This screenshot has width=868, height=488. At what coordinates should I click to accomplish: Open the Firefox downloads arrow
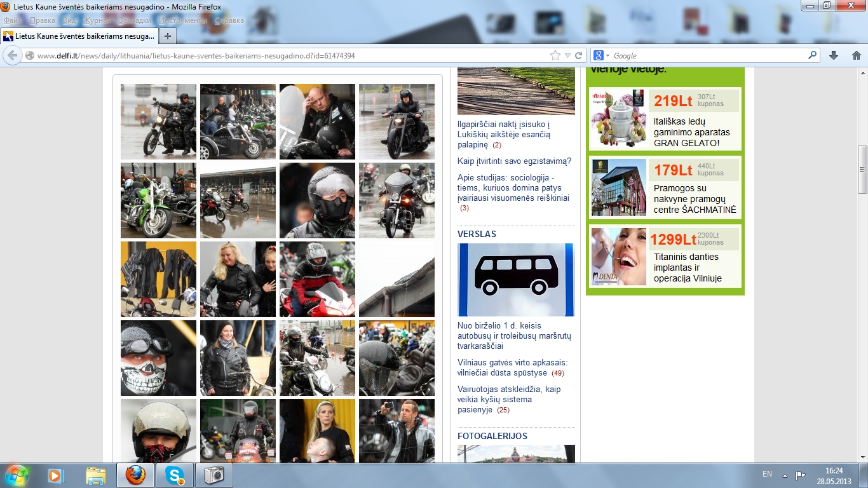(x=834, y=55)
